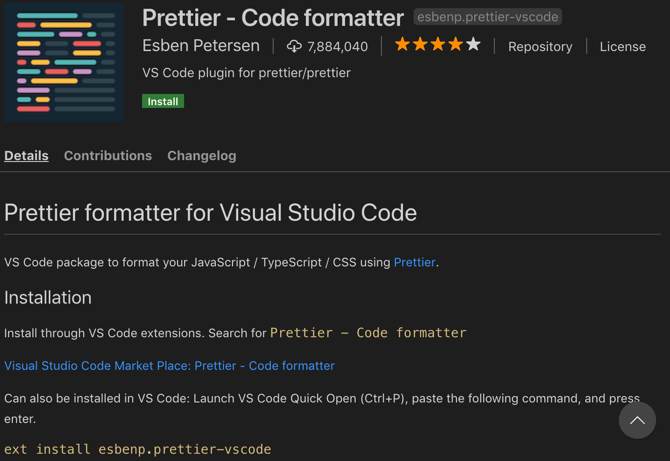Open the Visual Studio Code Market Place link
Viewport: 670px width, 461px height.
click(x=169, y=366)
